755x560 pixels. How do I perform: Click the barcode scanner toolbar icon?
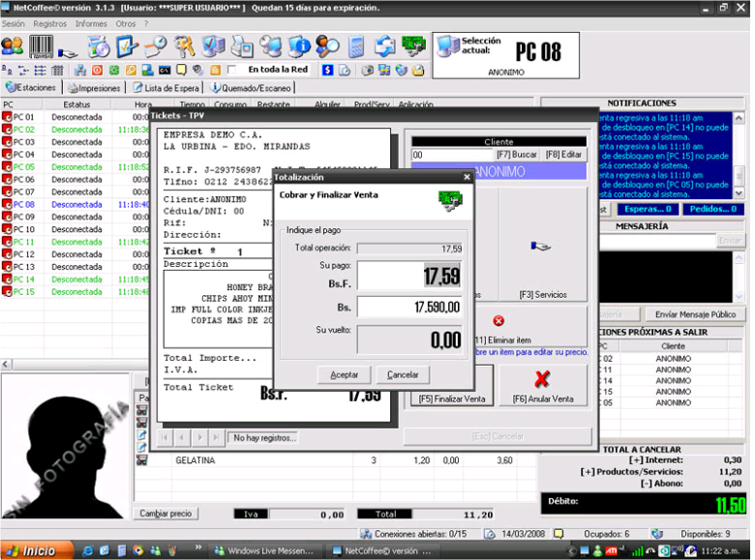(x=41, y=46)
